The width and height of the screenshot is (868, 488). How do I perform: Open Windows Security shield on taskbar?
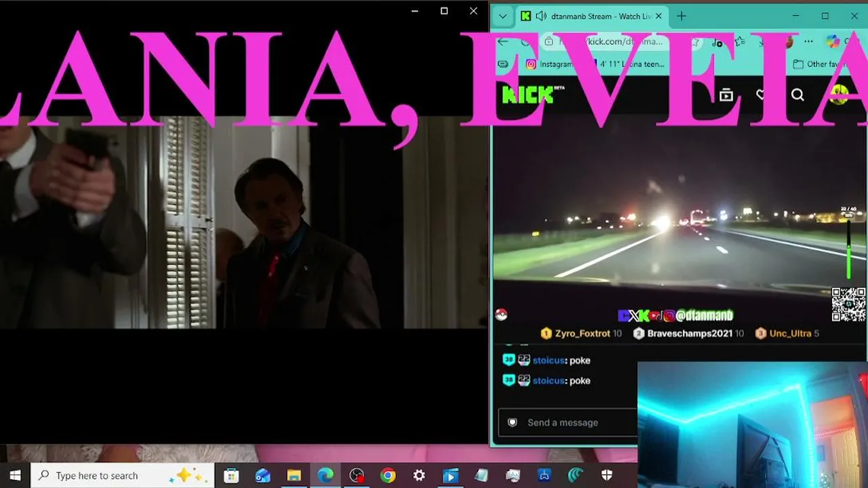[607, 476]
